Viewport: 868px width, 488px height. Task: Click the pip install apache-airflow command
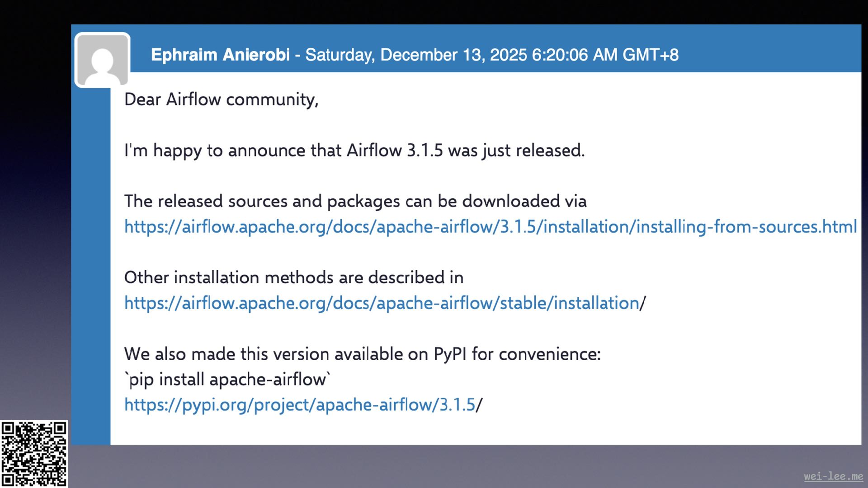227,379
